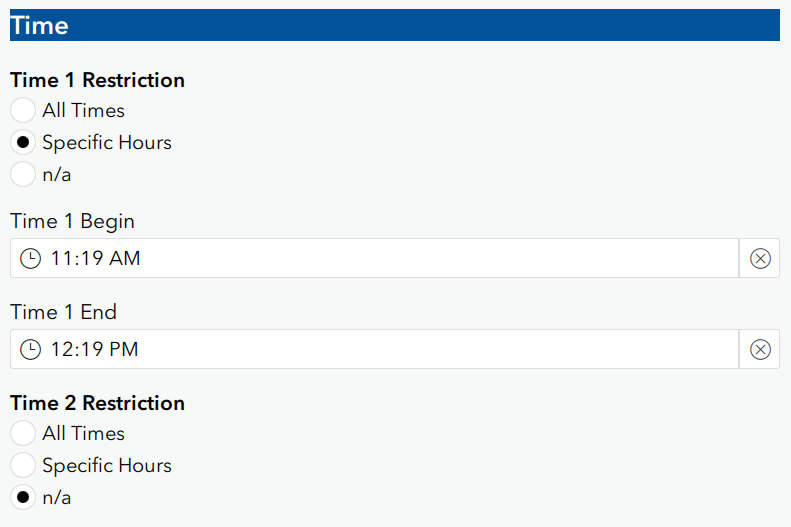Click the Time 1 Restriction heading
The height and width of the screenshot is (527, 791).
[97, 80]
